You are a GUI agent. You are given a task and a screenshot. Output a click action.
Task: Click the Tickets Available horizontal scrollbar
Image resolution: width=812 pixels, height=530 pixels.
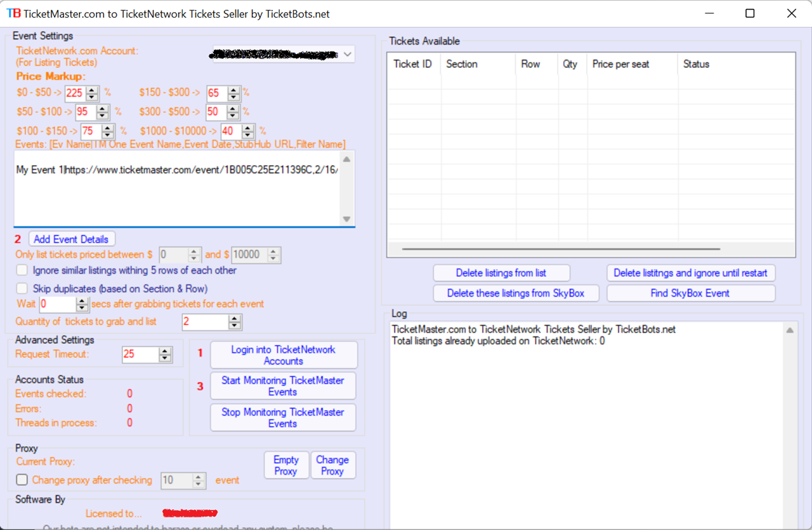[x=561, y=249]
